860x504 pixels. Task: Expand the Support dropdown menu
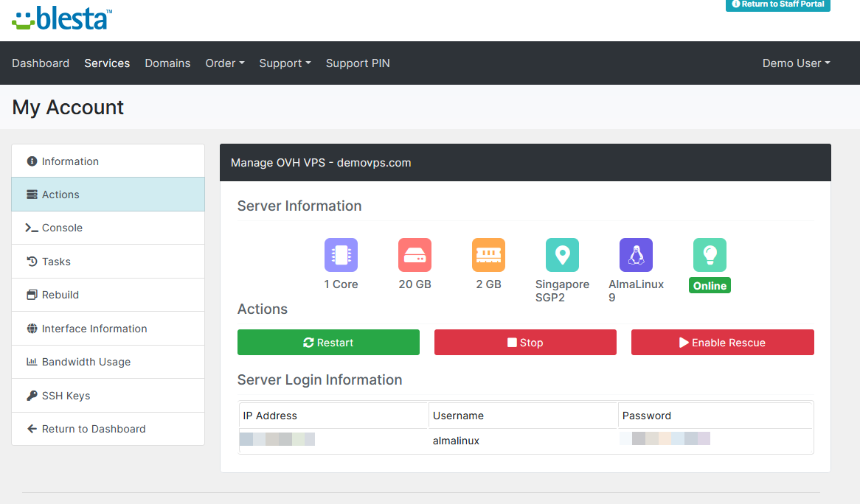[x=285, y=63]
